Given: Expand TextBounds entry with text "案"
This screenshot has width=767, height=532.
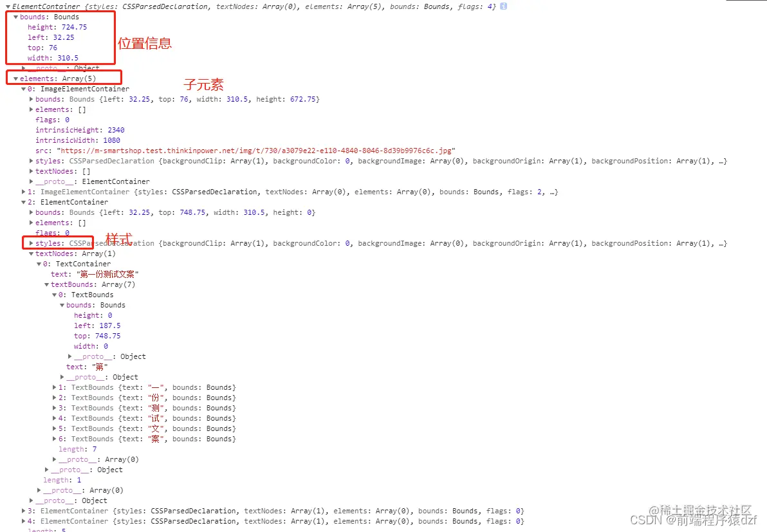Looking at the screenshot, I should [x=54, y=439].
